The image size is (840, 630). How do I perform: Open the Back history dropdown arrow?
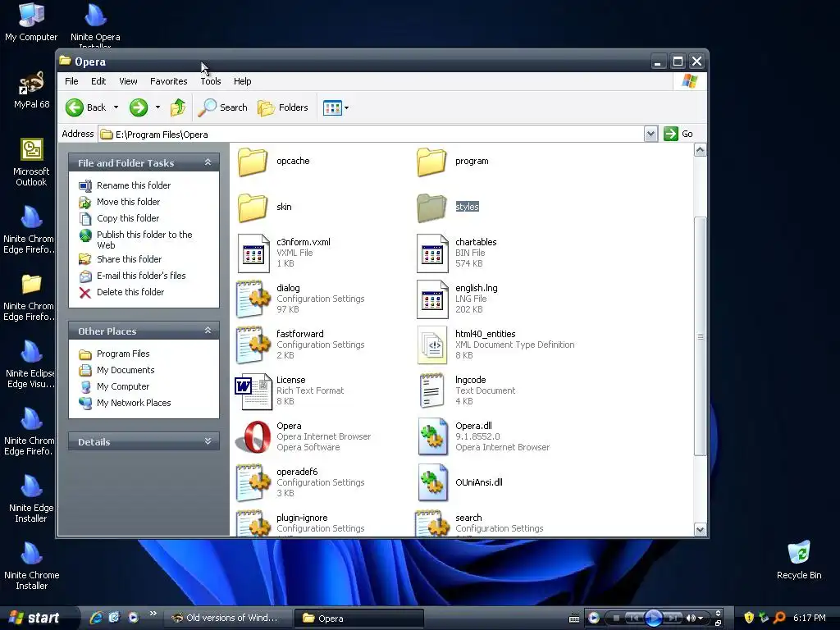(x=116, y=107)
